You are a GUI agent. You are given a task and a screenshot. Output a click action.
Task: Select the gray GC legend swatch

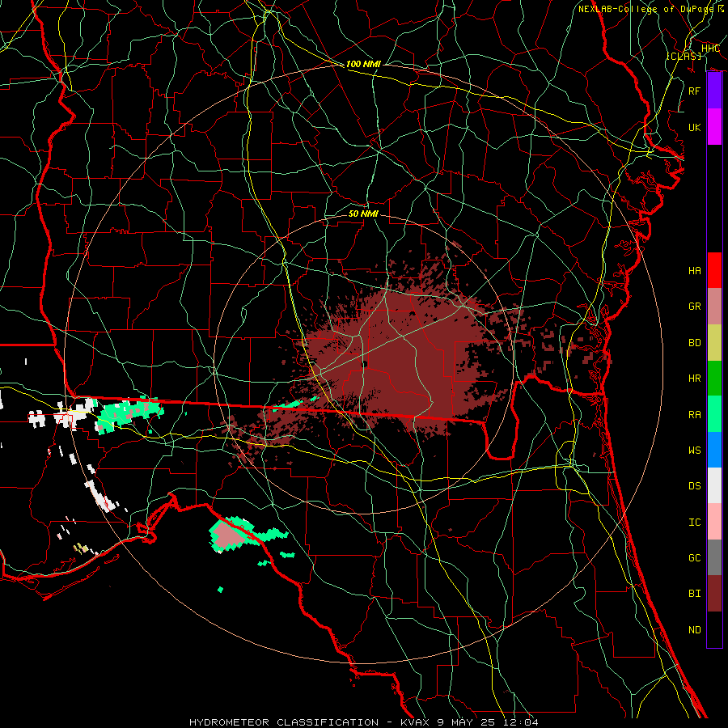tap(714, 557)
